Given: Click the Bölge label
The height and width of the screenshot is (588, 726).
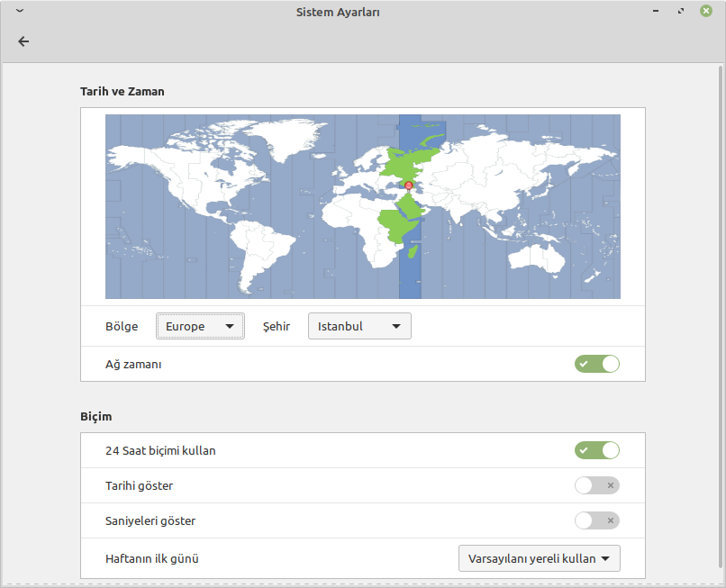Looking at the screenshot, I should [x=122, y=326].
